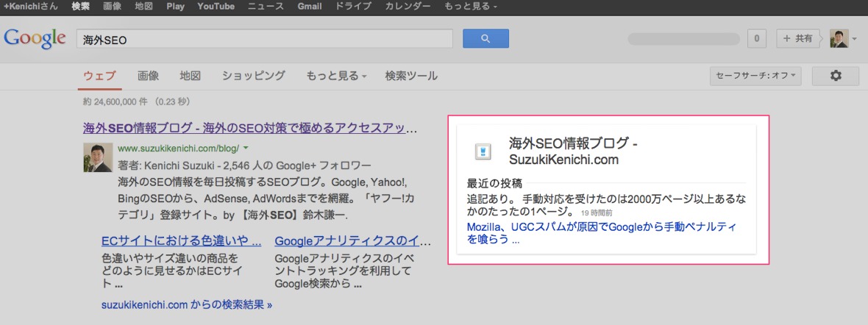Click the Google logo
Screen dimensions: 868x325
tap(35, 39)
